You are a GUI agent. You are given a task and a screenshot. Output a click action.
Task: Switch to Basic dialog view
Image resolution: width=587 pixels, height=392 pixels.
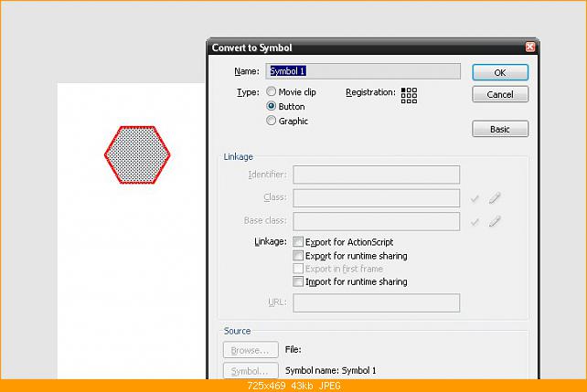(500, 129)
